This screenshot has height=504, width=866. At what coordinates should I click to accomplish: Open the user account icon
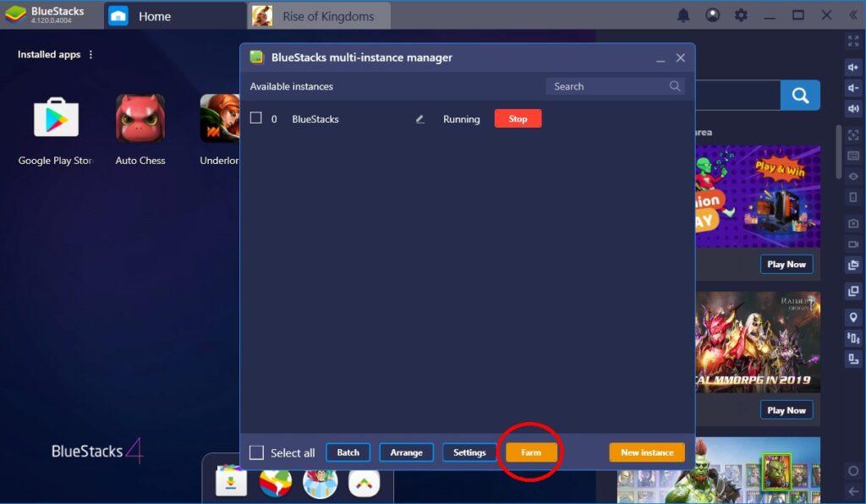click(712, 15)
